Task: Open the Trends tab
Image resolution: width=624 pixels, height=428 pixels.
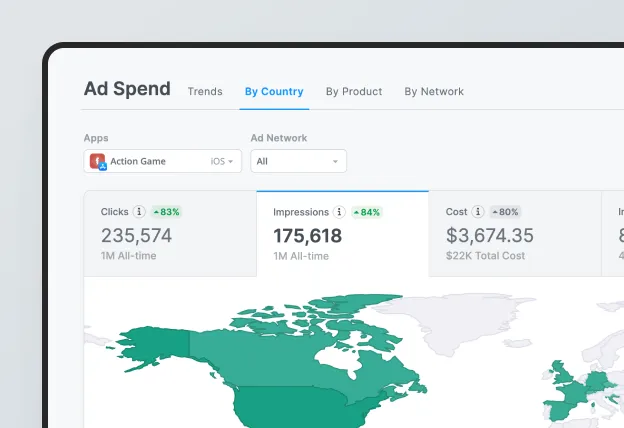Action: [205, 92]
